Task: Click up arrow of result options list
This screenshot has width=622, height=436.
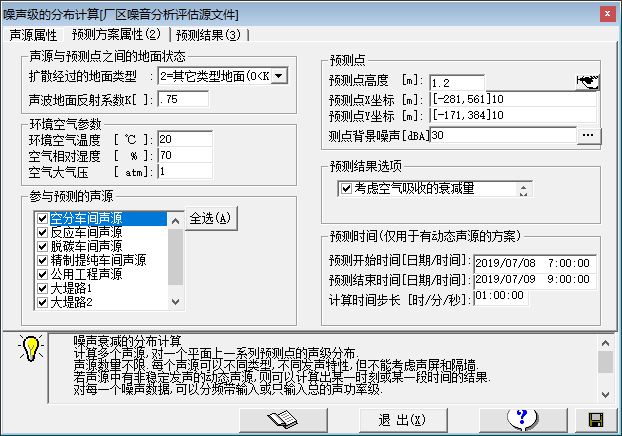Action: tap(524, 186)
